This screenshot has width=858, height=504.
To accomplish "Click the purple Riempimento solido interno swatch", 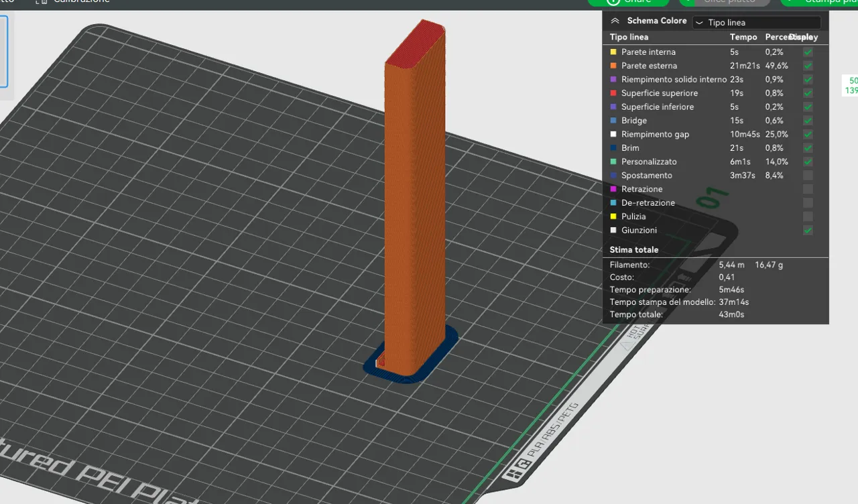I will click(613, 79).
